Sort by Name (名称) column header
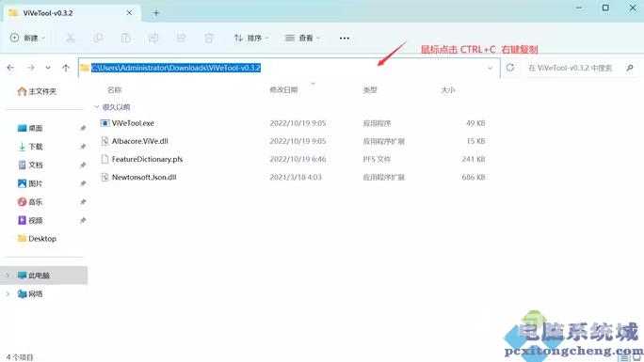644x362 pixels. [115, 89]
